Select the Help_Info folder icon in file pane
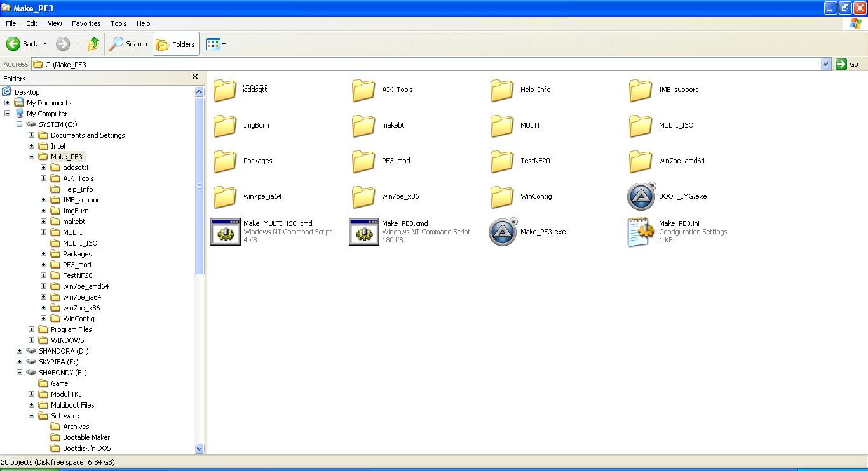This screenshot has width=868, height=471. click(503, 90)
